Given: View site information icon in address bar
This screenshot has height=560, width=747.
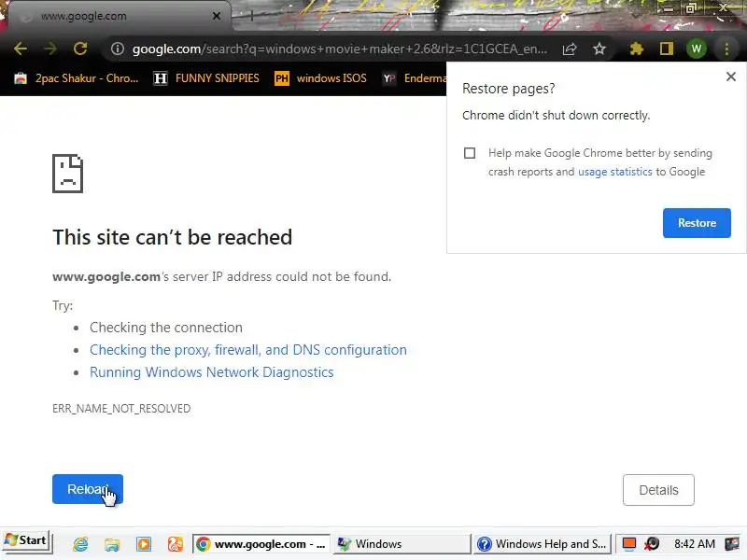Looking at the screenshot, I should click(x=118, y=49).
